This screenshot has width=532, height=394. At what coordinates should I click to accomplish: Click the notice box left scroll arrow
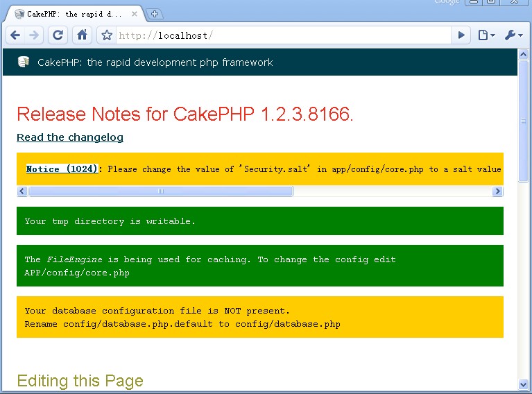[22, 191]
